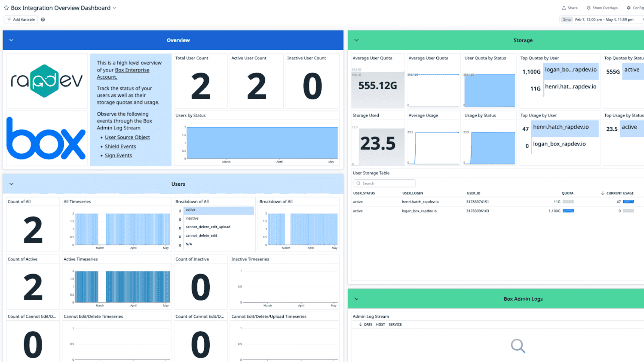The width and height of the screenshot is (644, 362).
Task: Sort table by USER_LOGIN column
Action: pos(413,193)
